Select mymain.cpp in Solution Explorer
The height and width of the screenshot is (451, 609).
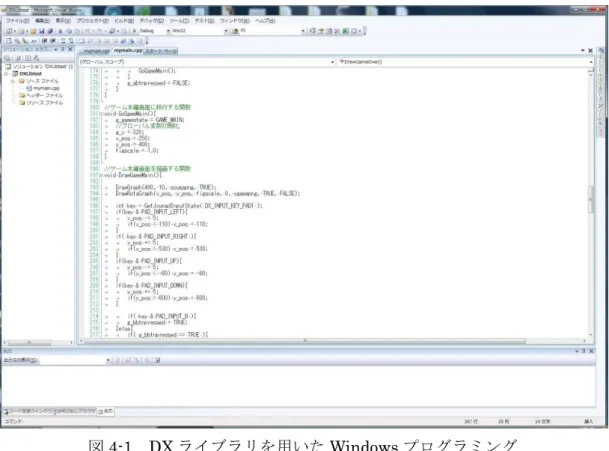tap(43, 88)
